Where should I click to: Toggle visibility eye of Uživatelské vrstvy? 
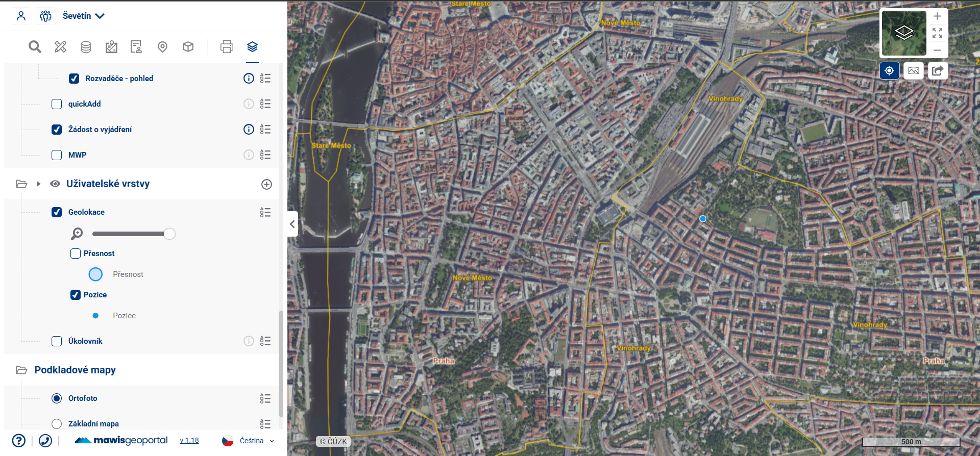coord(55,184)
